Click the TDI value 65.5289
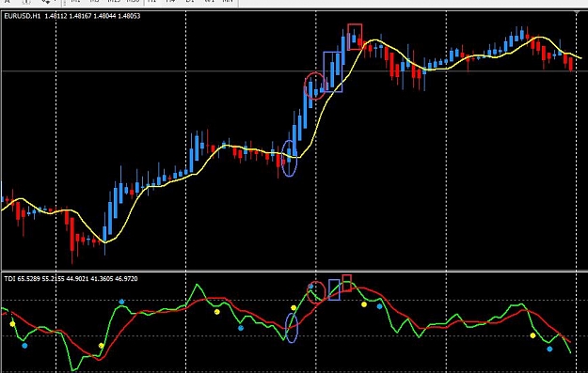Viewport: 588px width, 373px height. [x=28, y=279]
